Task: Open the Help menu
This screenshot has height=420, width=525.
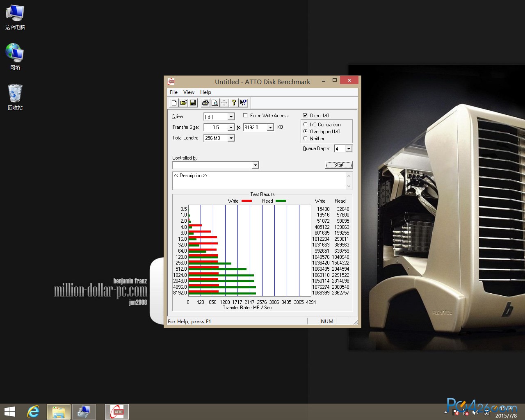Action: point(205,92)
